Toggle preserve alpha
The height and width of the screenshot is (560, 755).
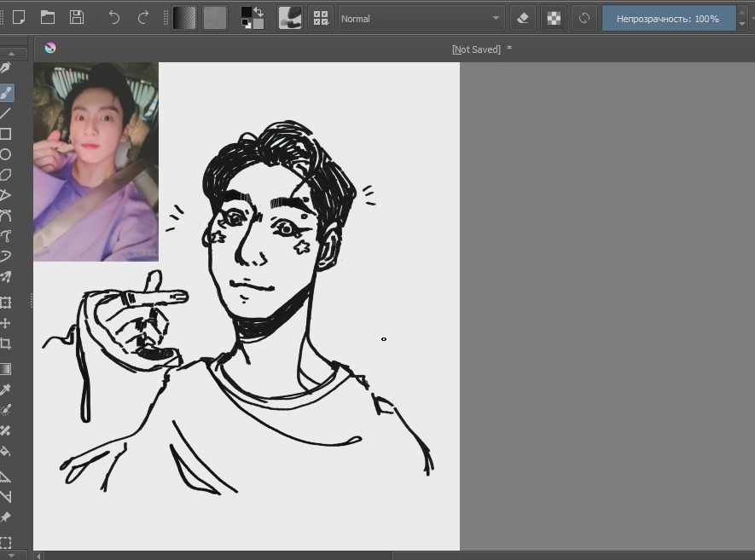tap(554, 18)
